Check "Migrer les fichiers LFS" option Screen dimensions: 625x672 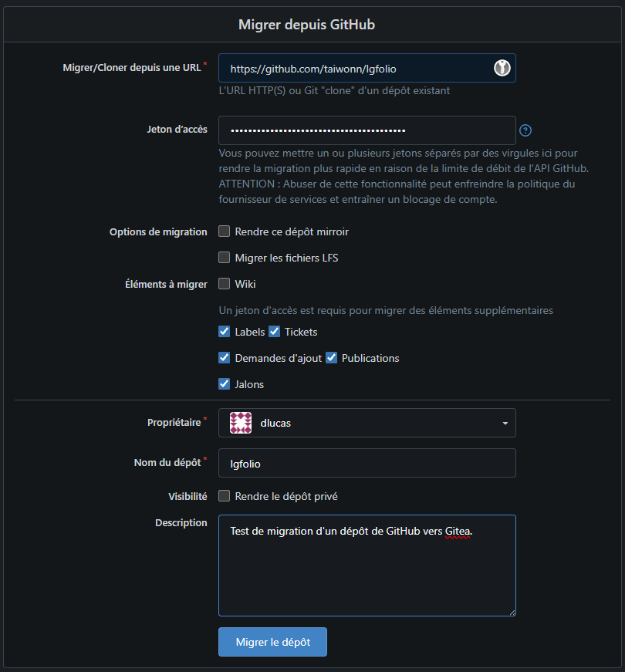tap(225, 258)
